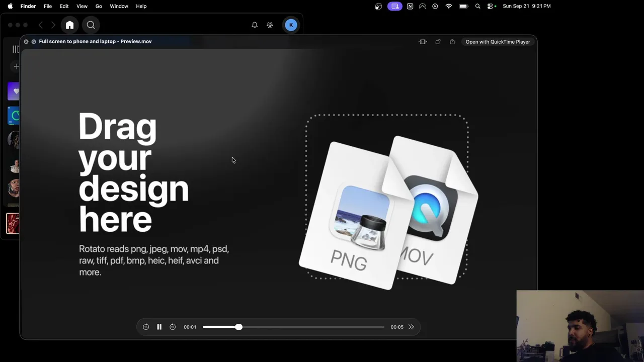Click the arch-shaped icon in menu bar
644x362 pixels.
[x=423, y=6]
